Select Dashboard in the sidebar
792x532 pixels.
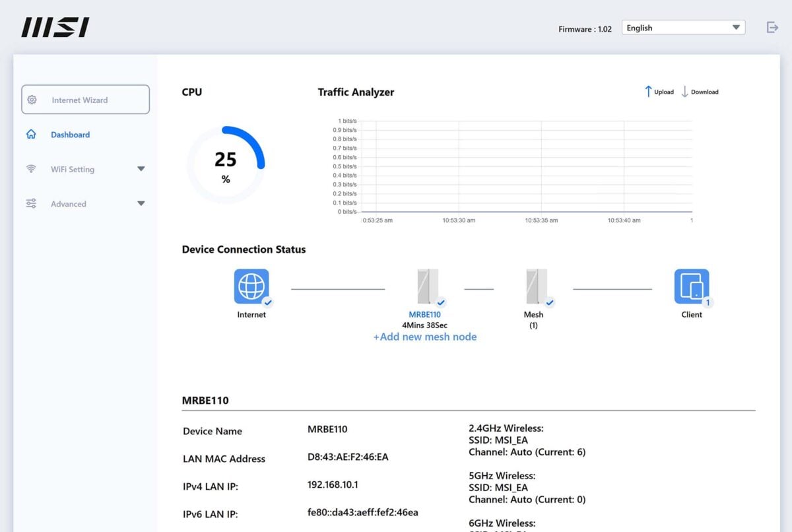pos(71,134)
